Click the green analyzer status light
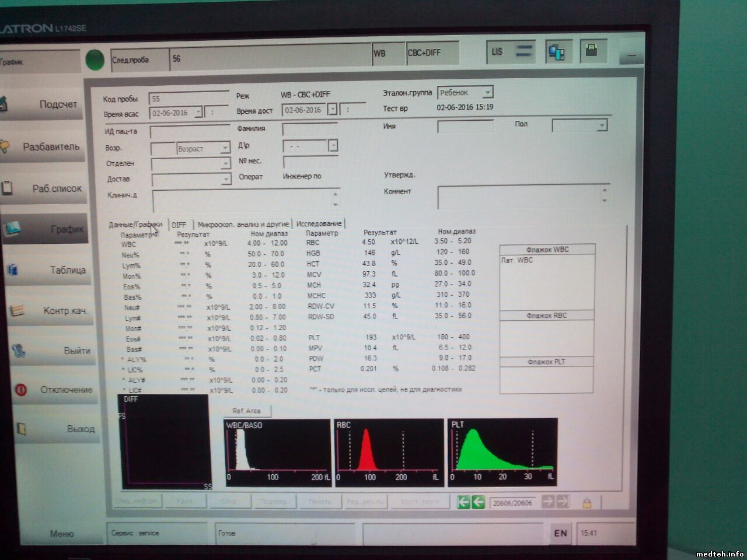The image size is (747, 560). coord(95,60)
